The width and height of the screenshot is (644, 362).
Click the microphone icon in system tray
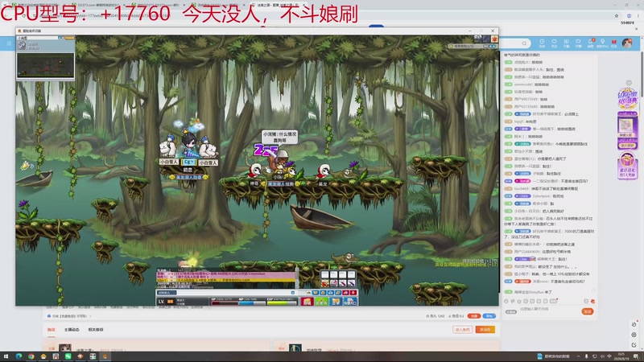(x=586, y=356)
